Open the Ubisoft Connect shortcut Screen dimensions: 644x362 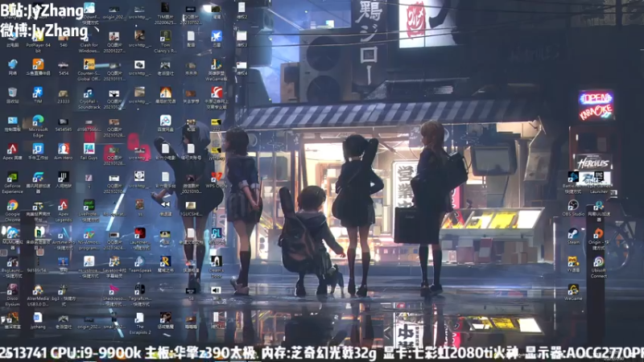[598, 267]
